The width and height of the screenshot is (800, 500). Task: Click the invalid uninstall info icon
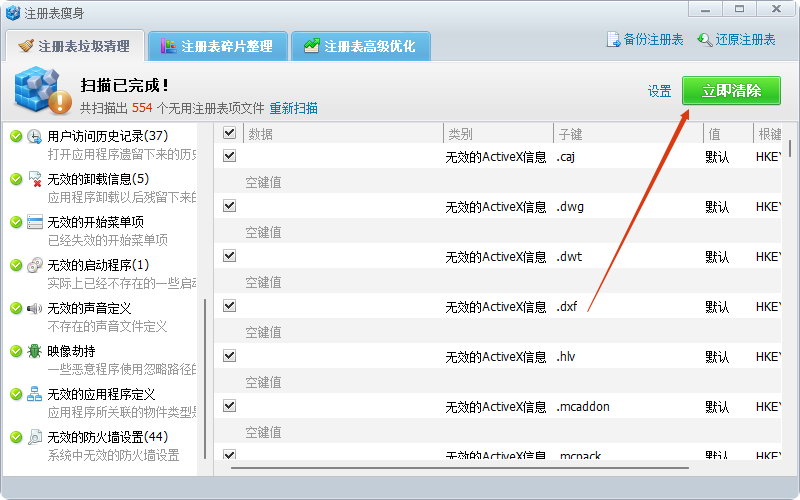[35, 179]
